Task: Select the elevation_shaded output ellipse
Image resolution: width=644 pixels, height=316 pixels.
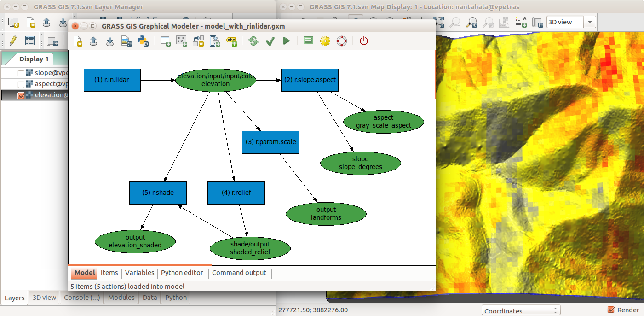Action: click(135, 241)
